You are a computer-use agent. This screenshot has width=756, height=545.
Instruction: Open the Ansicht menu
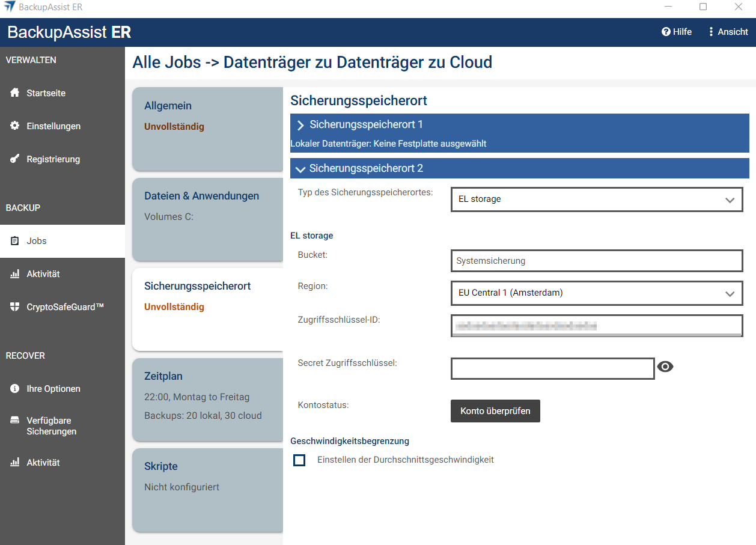coord(728,32)
